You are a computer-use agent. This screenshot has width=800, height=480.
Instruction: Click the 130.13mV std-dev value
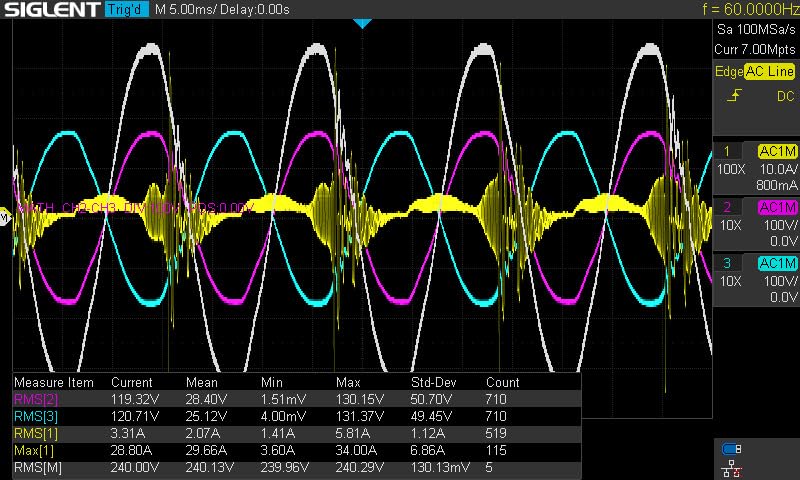[x=440, y=468]
